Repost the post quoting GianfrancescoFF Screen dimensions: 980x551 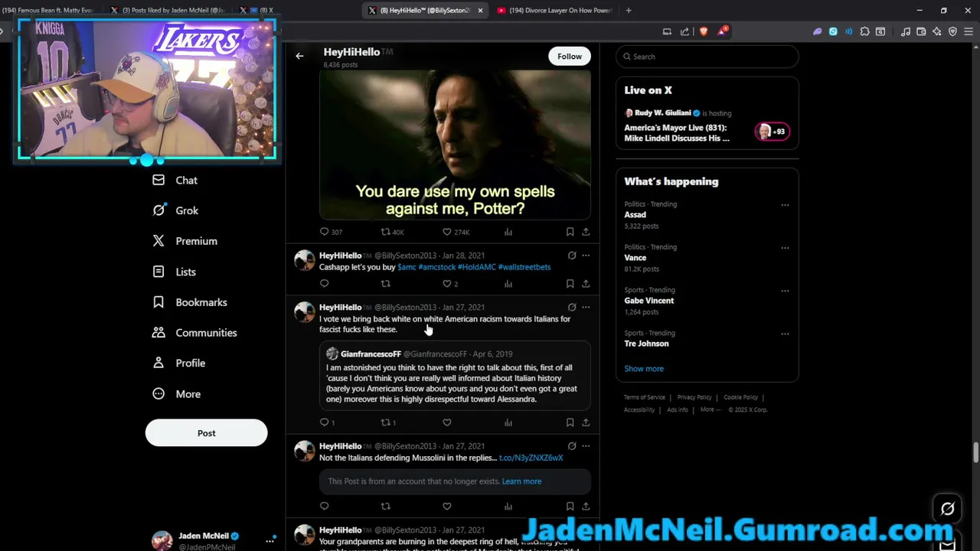386,422
